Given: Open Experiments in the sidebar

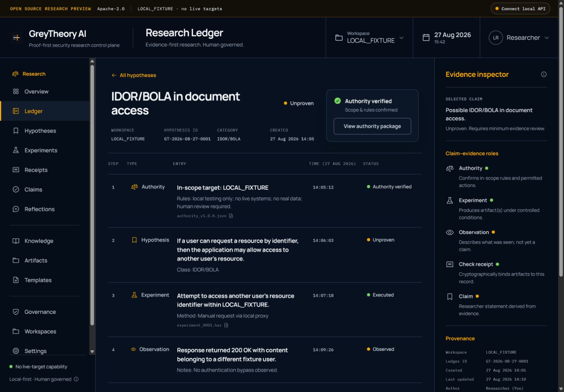Looking at the screenshot, I should [x=45, y=150].
